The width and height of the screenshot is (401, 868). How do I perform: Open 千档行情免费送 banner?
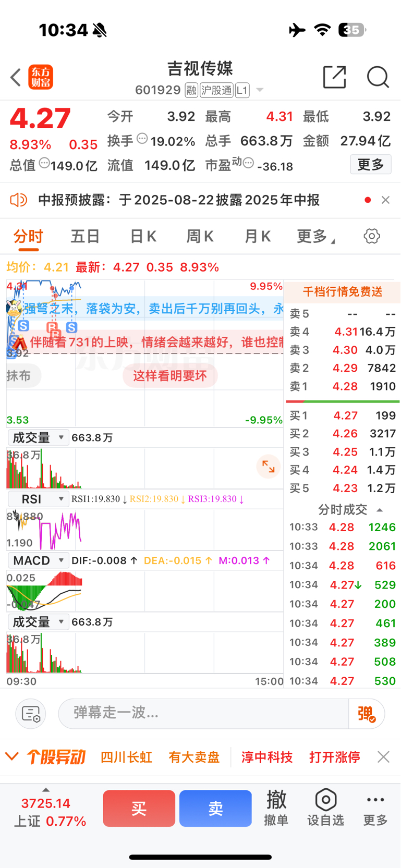pyautogui.click(x=343, y=291)
